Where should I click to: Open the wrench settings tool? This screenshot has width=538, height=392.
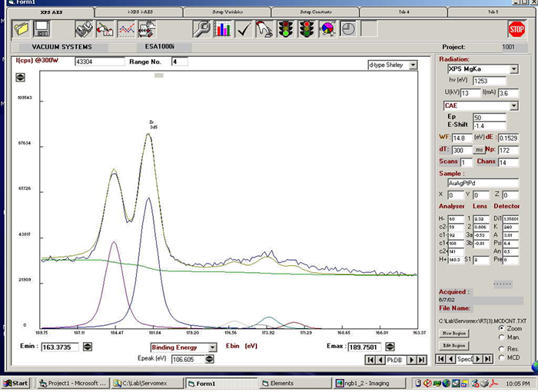click(203, 29)
